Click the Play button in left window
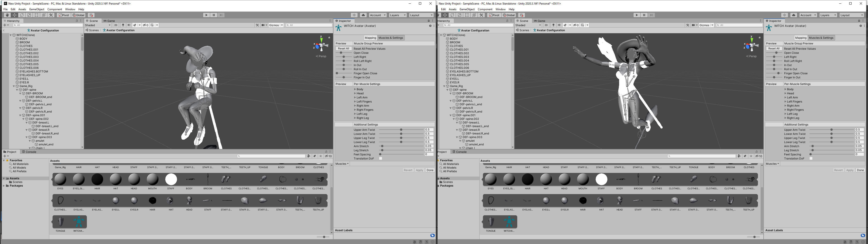 point(206,15)
